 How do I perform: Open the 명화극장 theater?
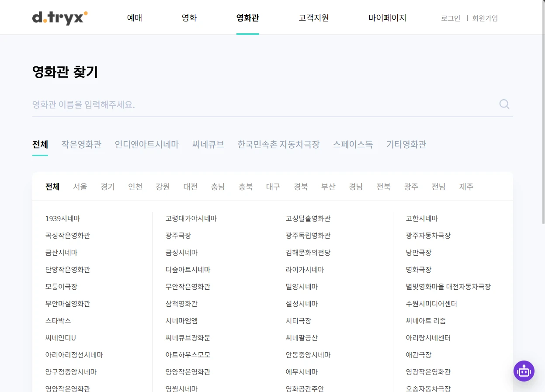click(419, 270)
